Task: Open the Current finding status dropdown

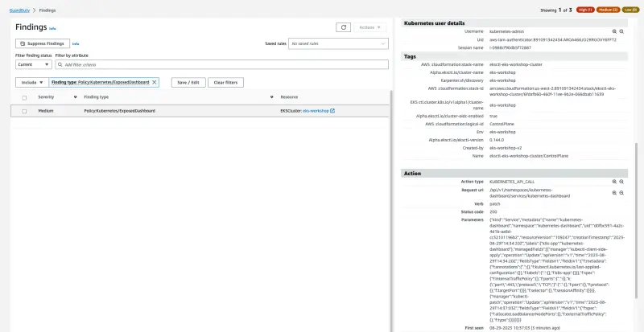Action: coord(33,64)
